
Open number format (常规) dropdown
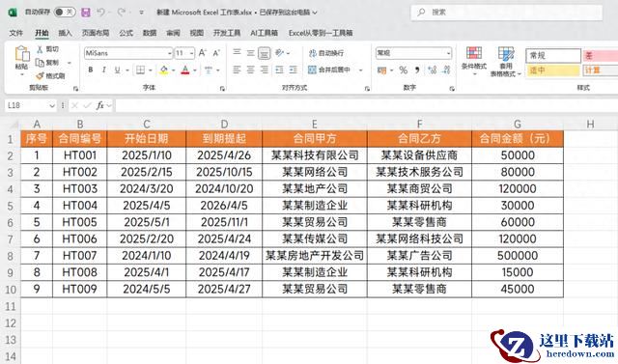pos(448,53)
